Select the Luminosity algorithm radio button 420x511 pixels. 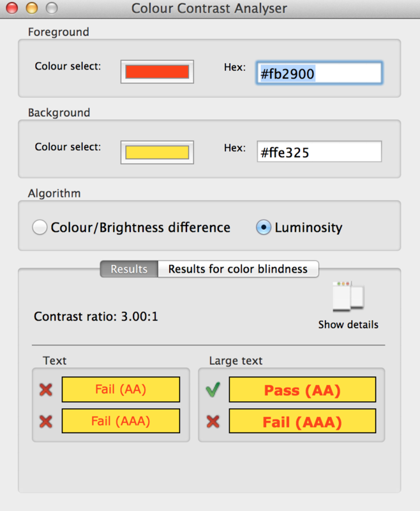coord(264,227)
